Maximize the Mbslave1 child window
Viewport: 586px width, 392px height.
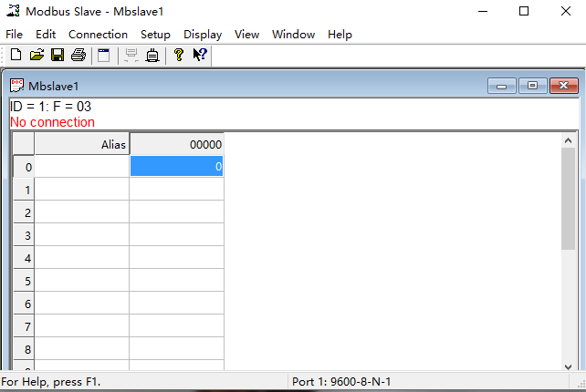[532, 86]
